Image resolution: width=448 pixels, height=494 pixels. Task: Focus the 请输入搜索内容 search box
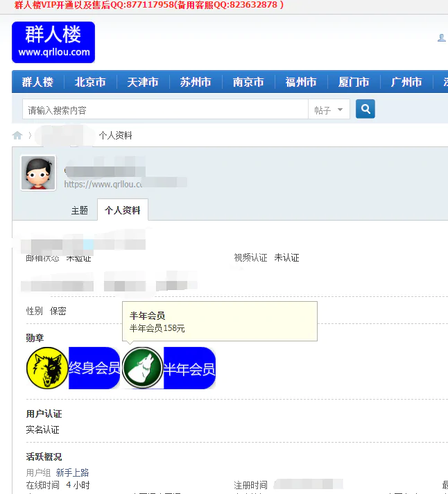(165, 110)
